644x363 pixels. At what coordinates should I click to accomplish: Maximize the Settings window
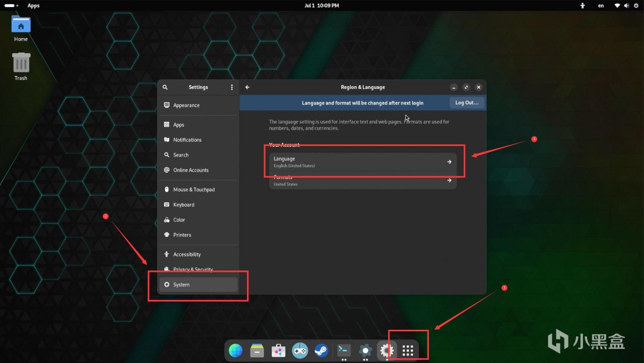point(466,87)
